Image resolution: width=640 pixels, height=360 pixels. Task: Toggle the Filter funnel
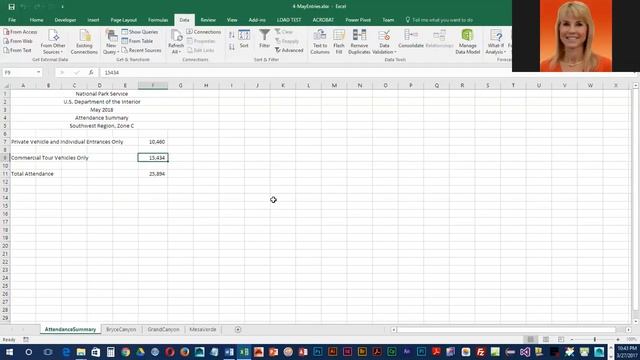click(264, 39)
